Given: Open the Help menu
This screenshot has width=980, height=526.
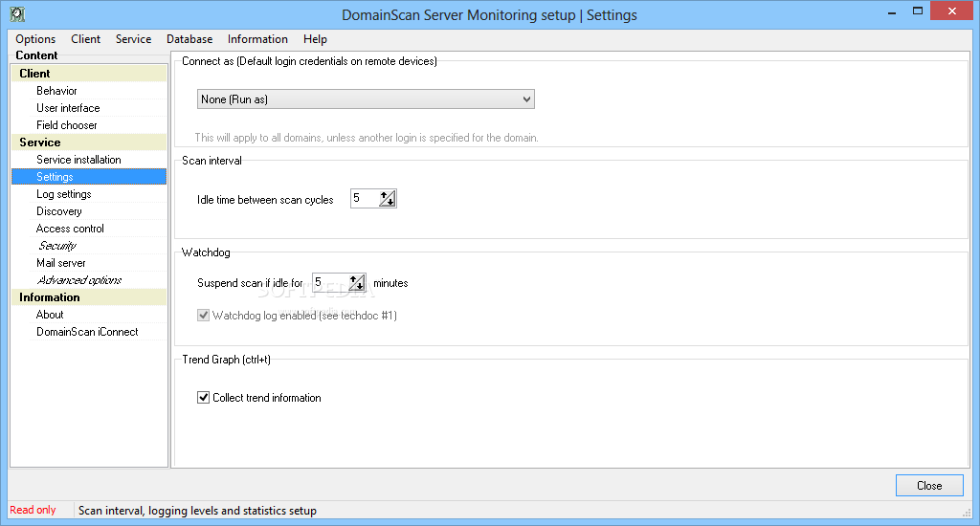Looking at the screenshot, I should point(315,38).
